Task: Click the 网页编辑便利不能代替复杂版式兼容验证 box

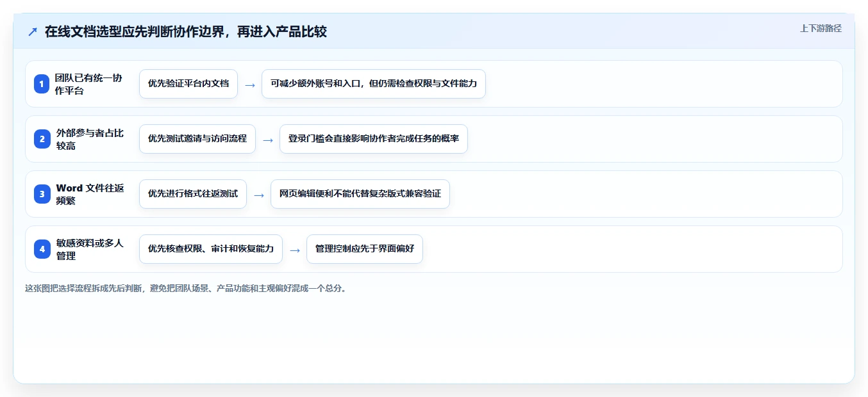Action: (360, 194)
